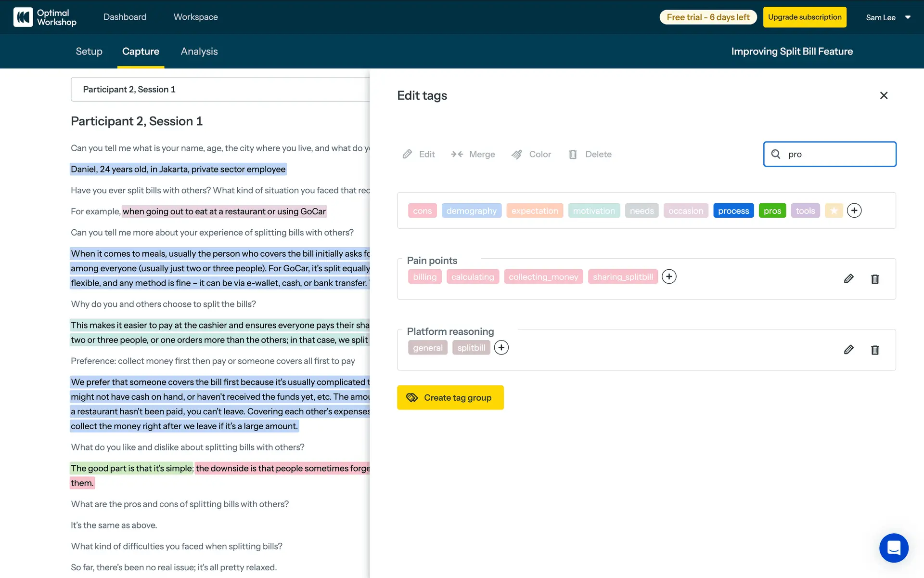Image resolution: width=924 pixels, height=578 pixels.
Task: Delete the Platform reasoning tag group
Action: [875, 350]
